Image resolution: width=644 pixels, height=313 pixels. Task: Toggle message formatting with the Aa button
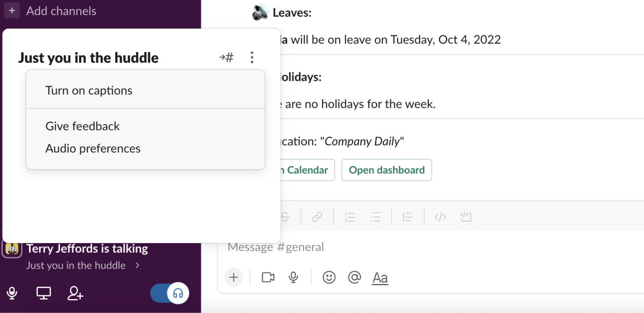click(x=380, y=277)
